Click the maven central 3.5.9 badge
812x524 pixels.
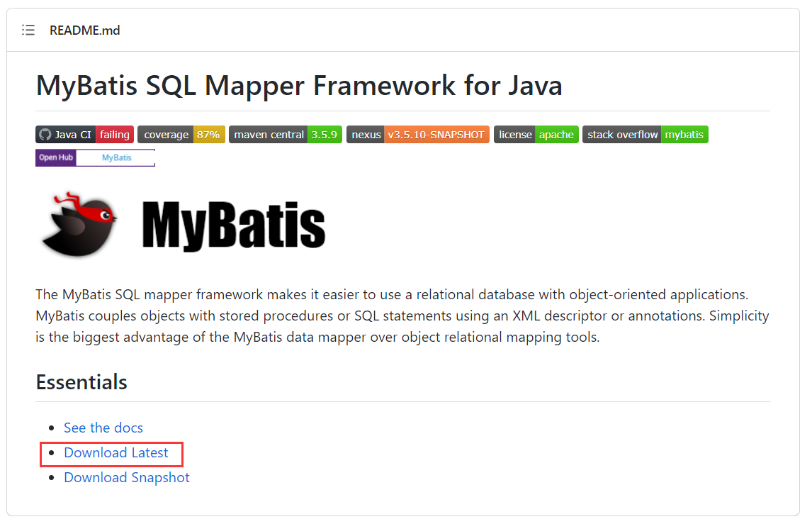[x=286, y=135]
